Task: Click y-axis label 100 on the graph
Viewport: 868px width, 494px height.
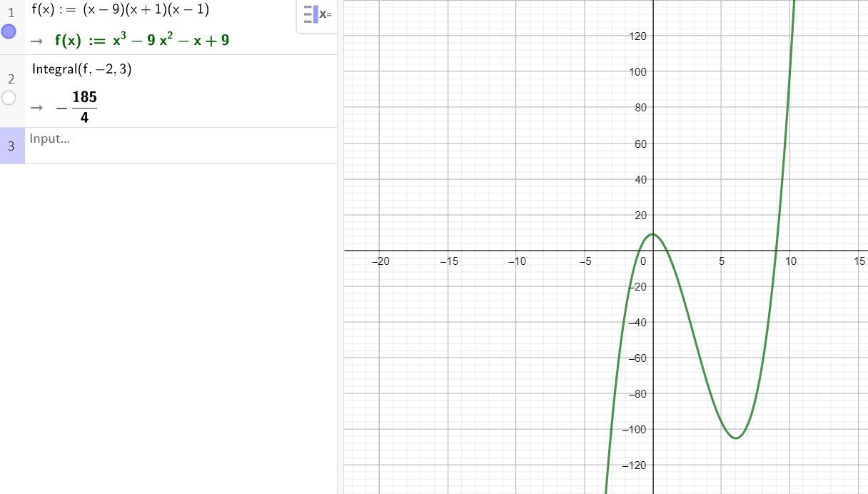Action: click(x=637, y=72)
